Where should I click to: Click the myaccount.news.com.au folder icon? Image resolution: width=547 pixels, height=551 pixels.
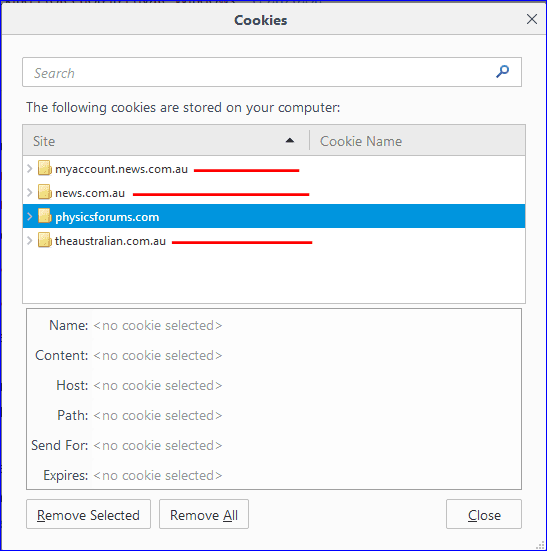(45, 168)
